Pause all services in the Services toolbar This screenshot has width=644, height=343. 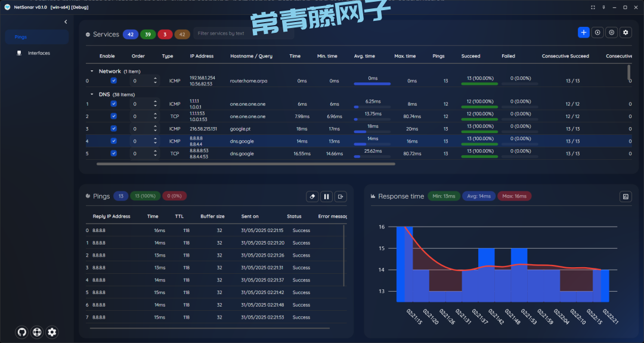point(611,32)
